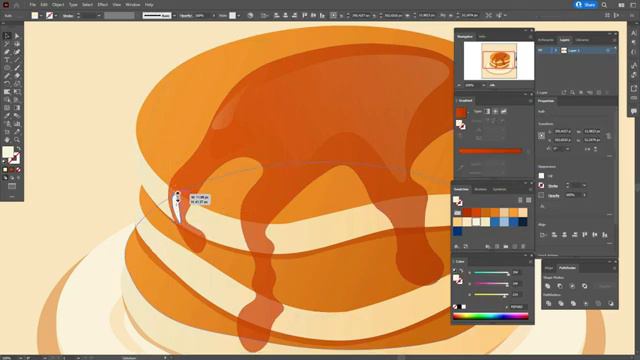Click Stroke label in Properties Appearance

(x=553, y=186)
